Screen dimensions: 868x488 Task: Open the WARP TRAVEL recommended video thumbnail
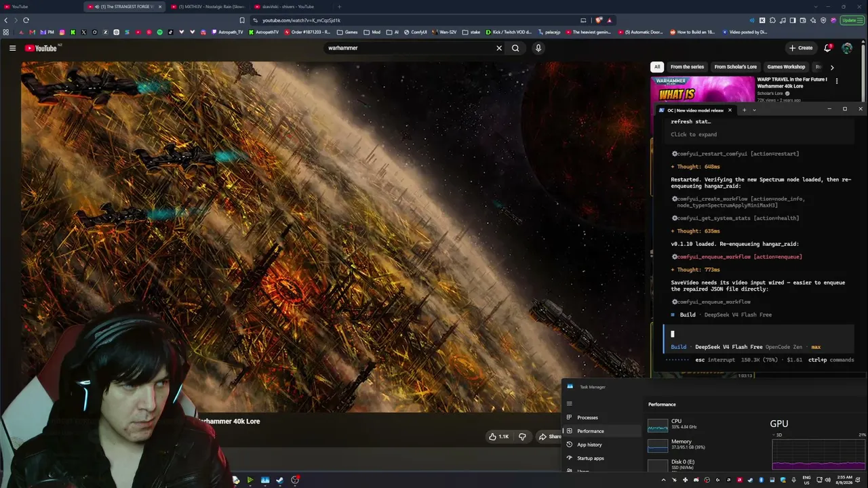[x=703, y=89]
